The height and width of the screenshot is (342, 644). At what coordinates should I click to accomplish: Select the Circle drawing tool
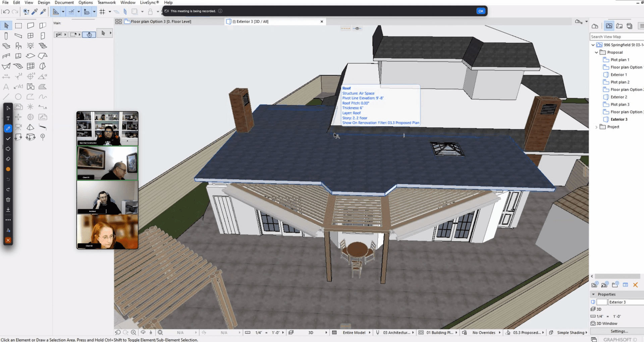[18, 97]
